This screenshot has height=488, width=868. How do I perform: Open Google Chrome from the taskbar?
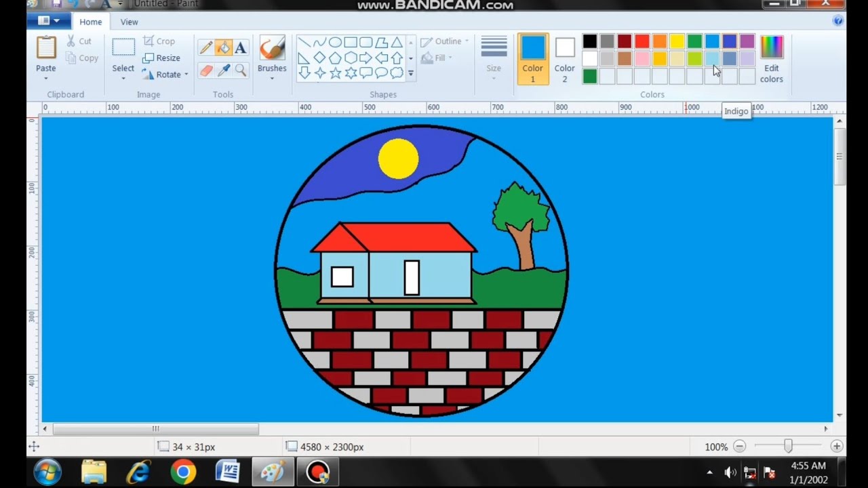183,472
